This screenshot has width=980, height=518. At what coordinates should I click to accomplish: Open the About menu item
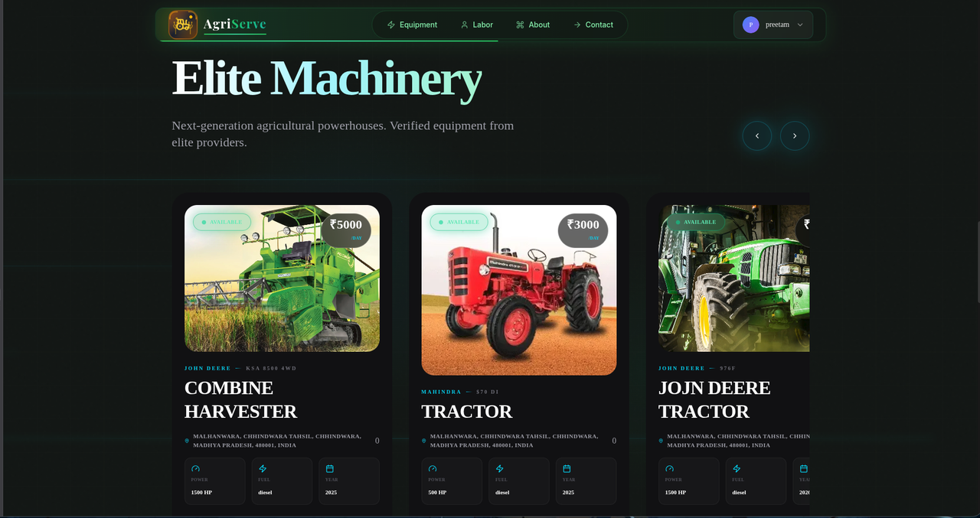click(x=533, y=24)
